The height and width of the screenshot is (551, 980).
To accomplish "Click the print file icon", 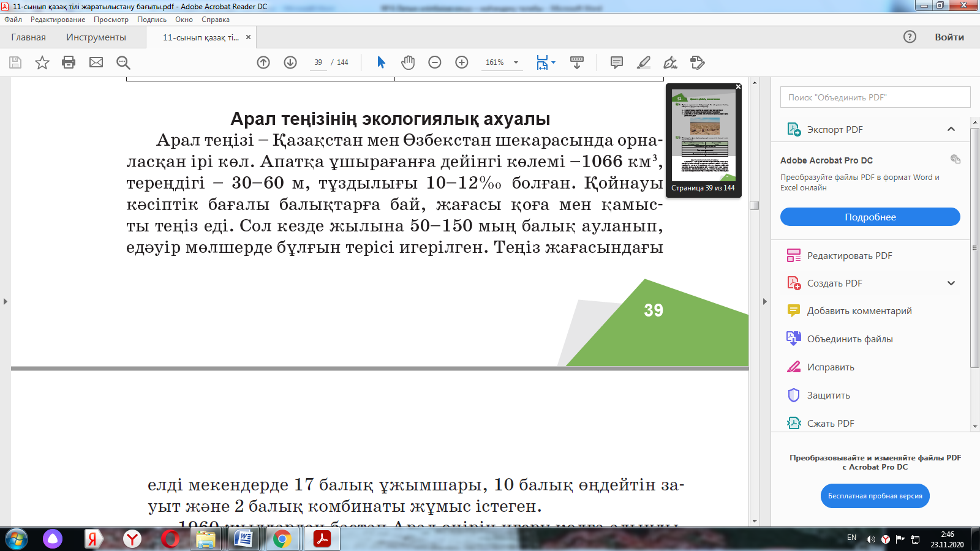I will 69,62.
